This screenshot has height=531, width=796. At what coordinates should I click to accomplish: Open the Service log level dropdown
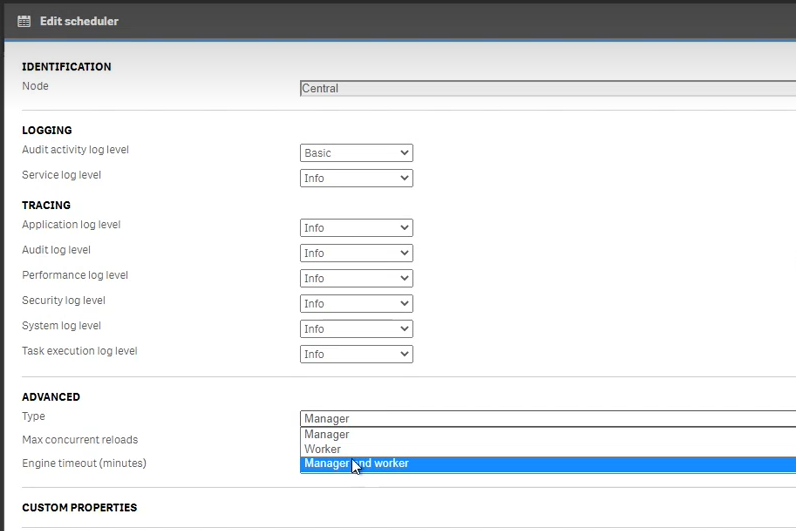356,178
